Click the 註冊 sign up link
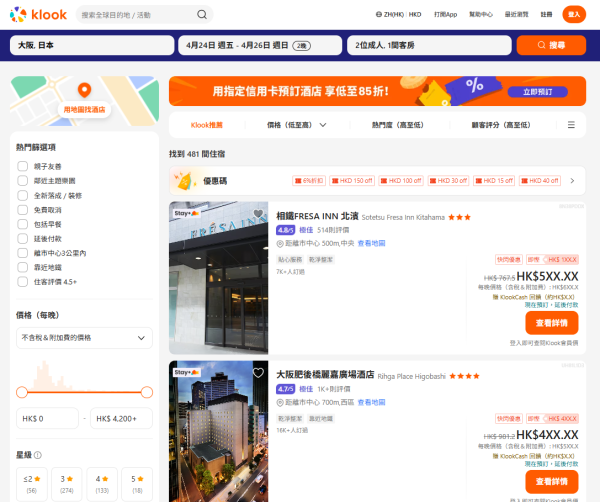Screen dimensions: 600x502 (x=546, y=15)
